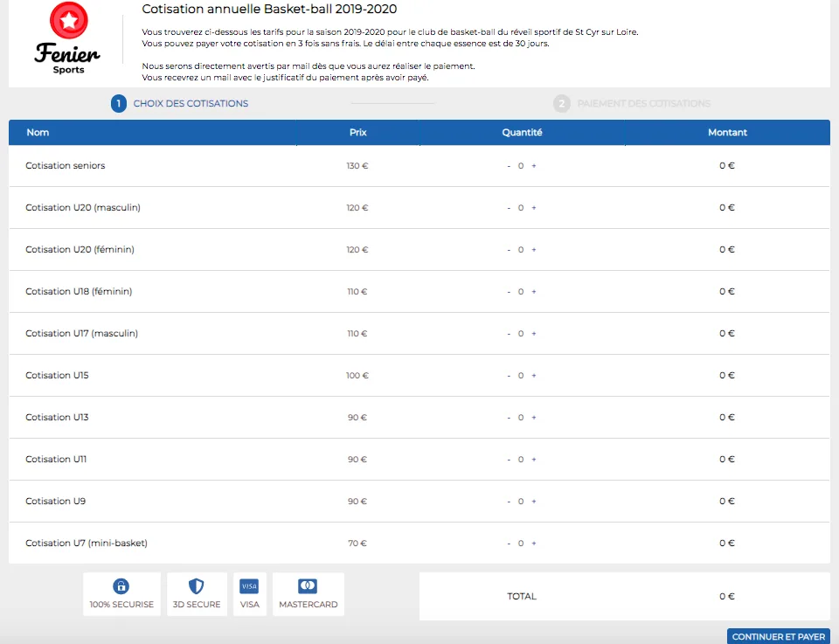
Task: Add one Cotisation U7 (mini-basket)
Action: (533, 543)
